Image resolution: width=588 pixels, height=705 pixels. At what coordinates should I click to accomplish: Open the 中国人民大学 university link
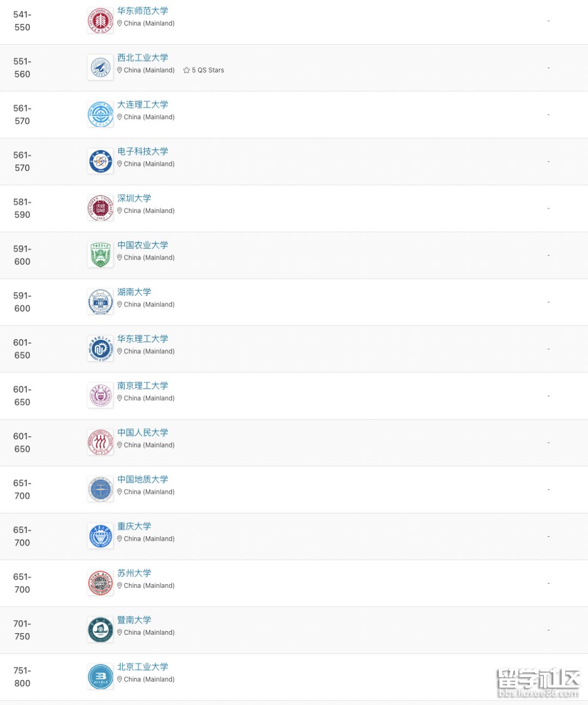pos(143,432)
